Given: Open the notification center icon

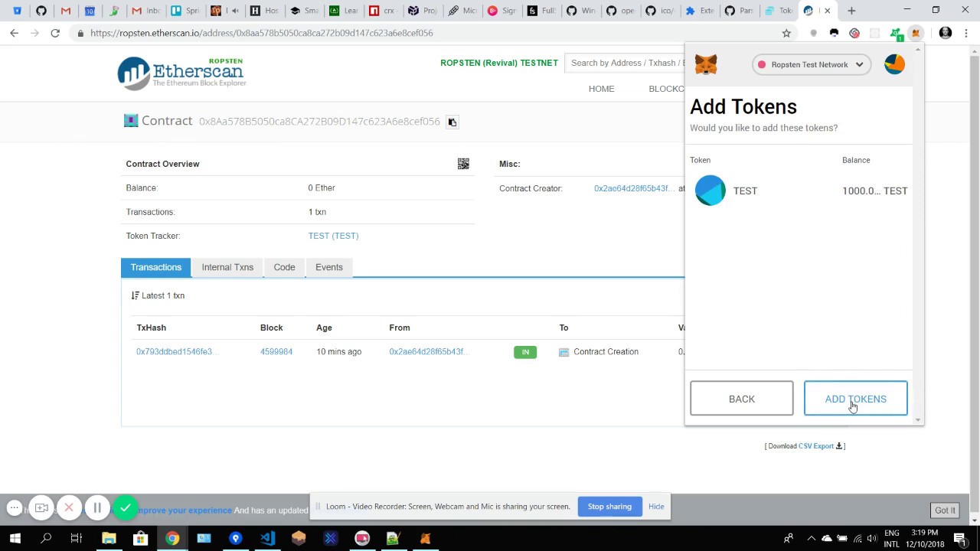Looking at the screenshot, I should 960,539.
